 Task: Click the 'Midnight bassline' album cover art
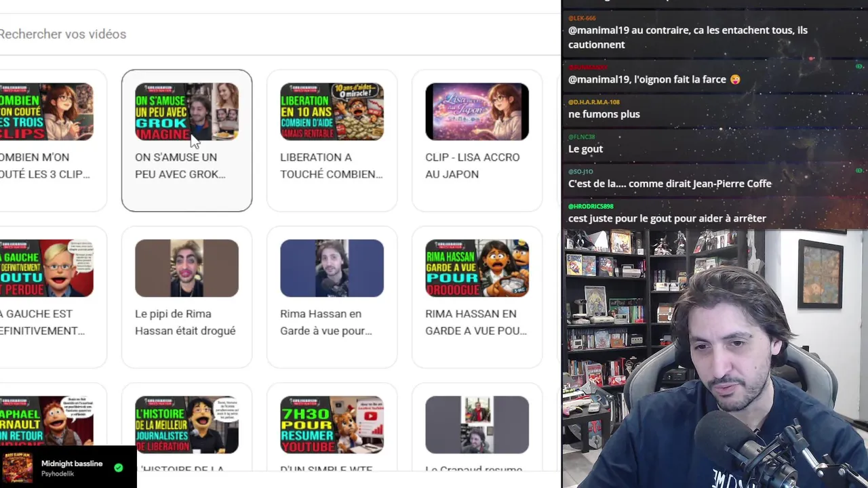pyautogui.click(x=18, y=468)
